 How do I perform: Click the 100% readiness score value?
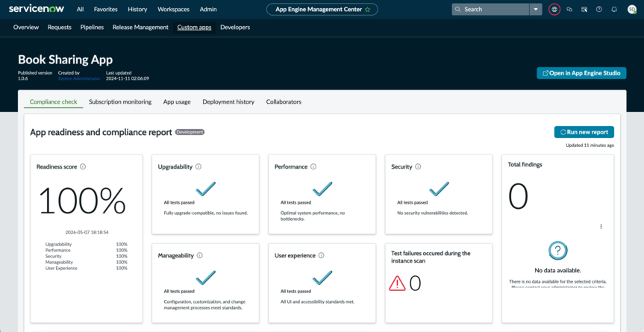click(x=82, y=201)
